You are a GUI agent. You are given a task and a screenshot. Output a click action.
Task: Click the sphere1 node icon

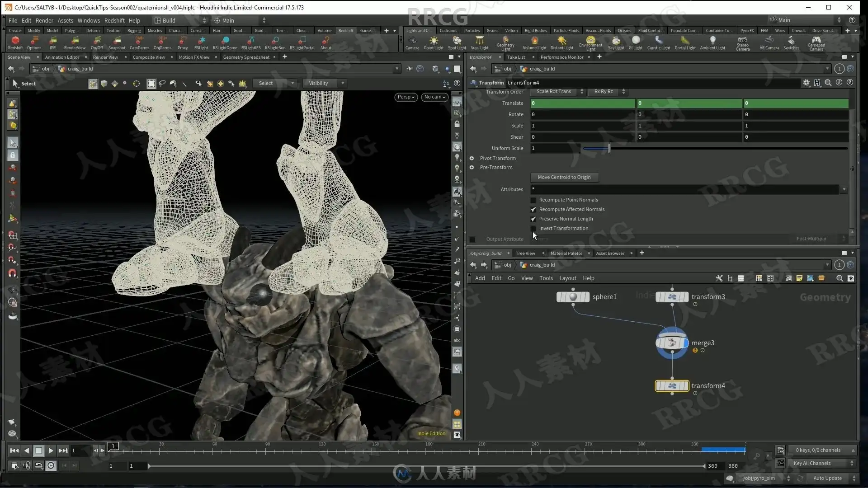click(573, 297)
